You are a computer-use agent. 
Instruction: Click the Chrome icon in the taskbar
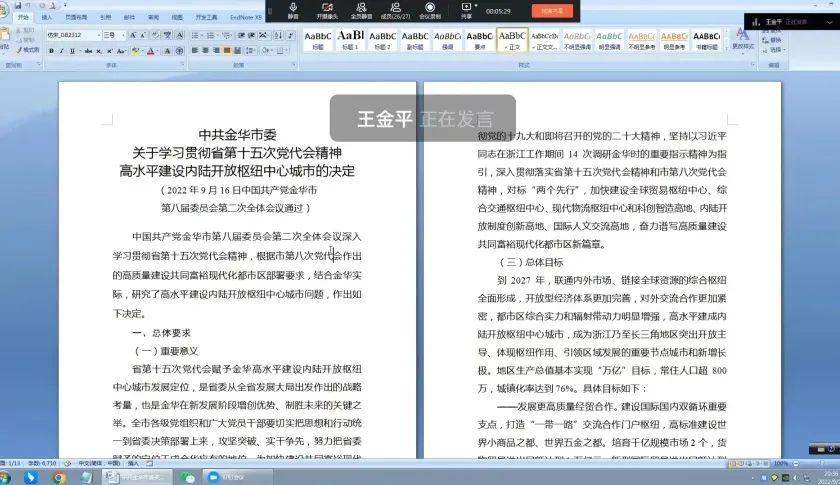pyautogui.click(x=59, y=477)
